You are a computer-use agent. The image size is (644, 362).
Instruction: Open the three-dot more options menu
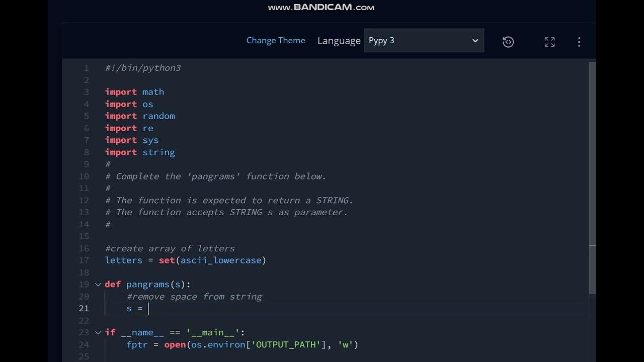(x=579, y=42)
